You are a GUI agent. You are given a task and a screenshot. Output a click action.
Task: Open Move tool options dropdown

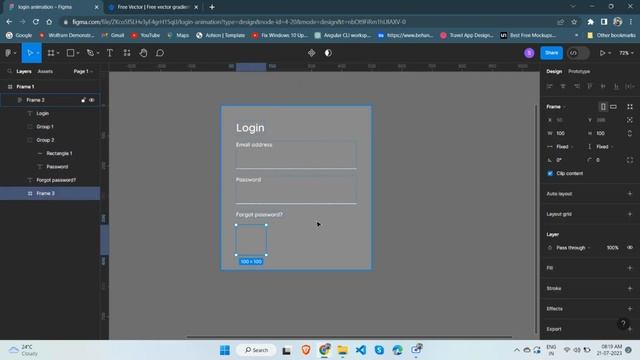point(38,53)
